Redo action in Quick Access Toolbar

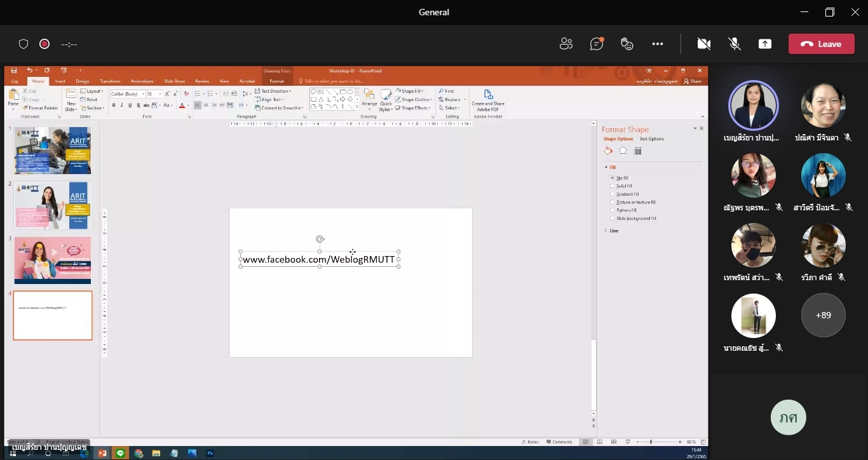46,71
